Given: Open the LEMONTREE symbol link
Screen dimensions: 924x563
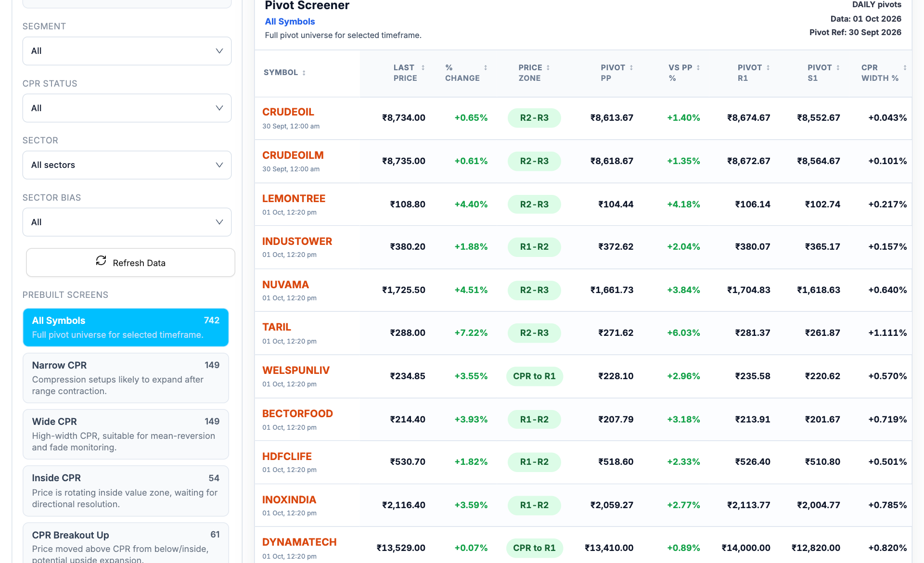Looking at the screenshot, I should tap(294, 199).
